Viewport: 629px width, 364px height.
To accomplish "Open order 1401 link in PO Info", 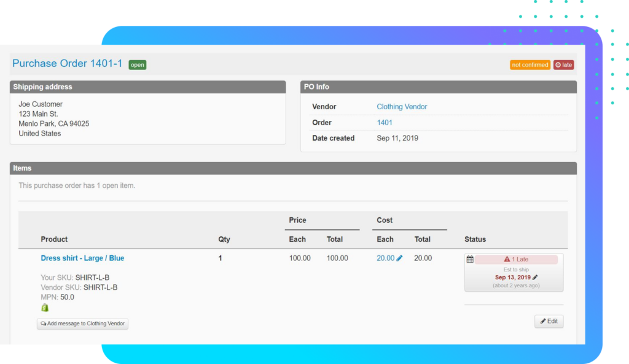I will [385, 123].
